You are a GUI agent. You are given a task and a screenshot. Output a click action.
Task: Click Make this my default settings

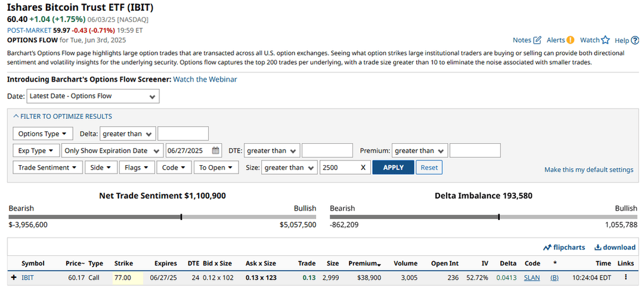pyautogui.click(x=589, y=170)
